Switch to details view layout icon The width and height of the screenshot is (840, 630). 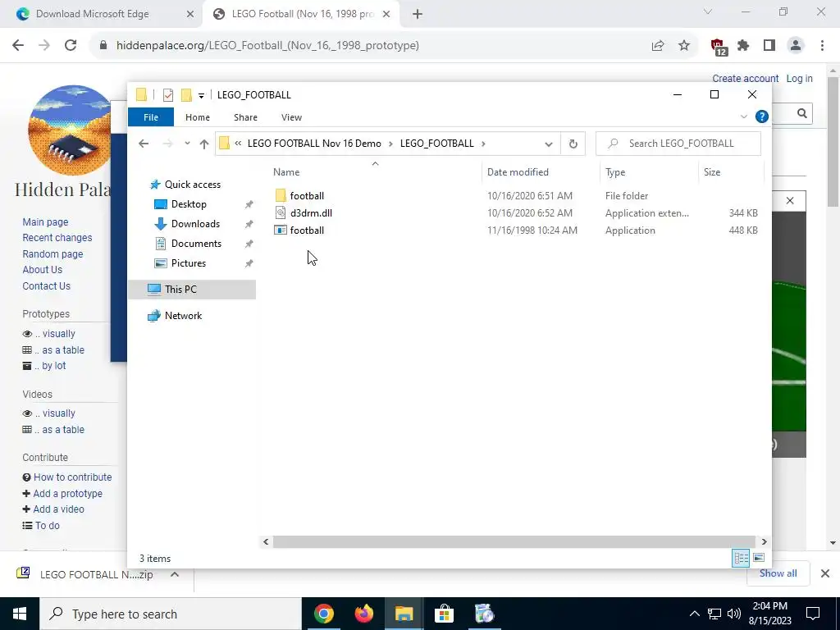[741, 558]
